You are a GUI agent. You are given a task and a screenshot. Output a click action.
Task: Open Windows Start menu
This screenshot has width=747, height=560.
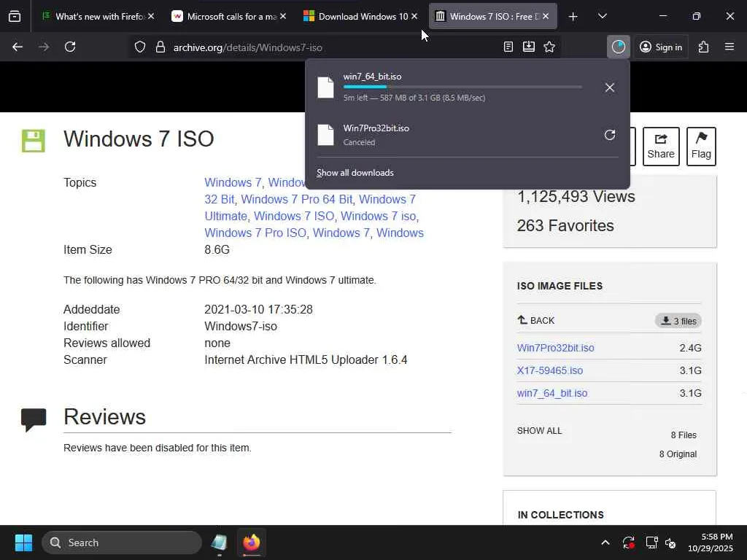click(23, 542)
